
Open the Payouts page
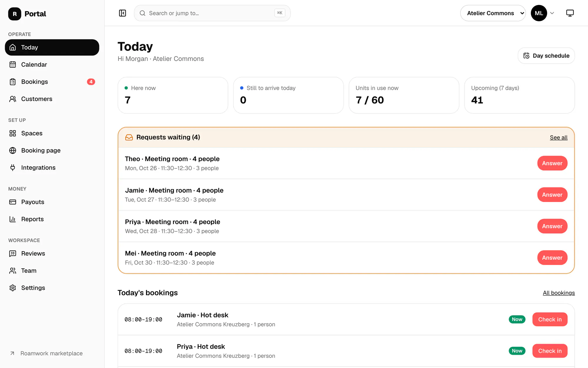pyautogui.click(x=52, y=202)
